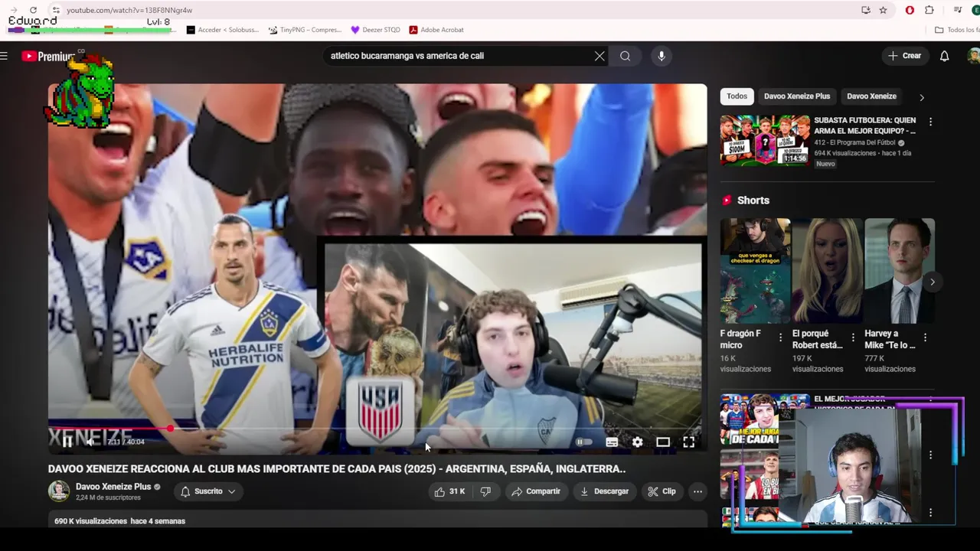The height and width of the screenshot is (551, 980).
Task: Toggle the autoplay switch in the player
Action: (584, 442)
